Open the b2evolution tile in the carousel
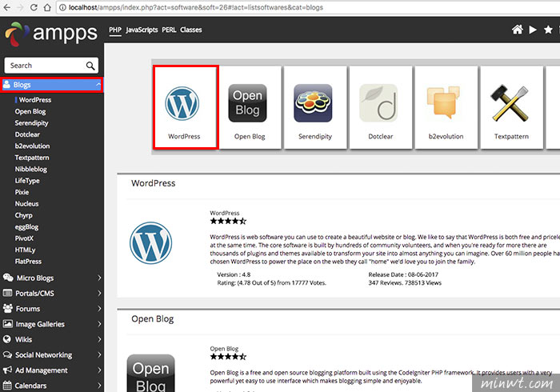 tap(446, 107)
